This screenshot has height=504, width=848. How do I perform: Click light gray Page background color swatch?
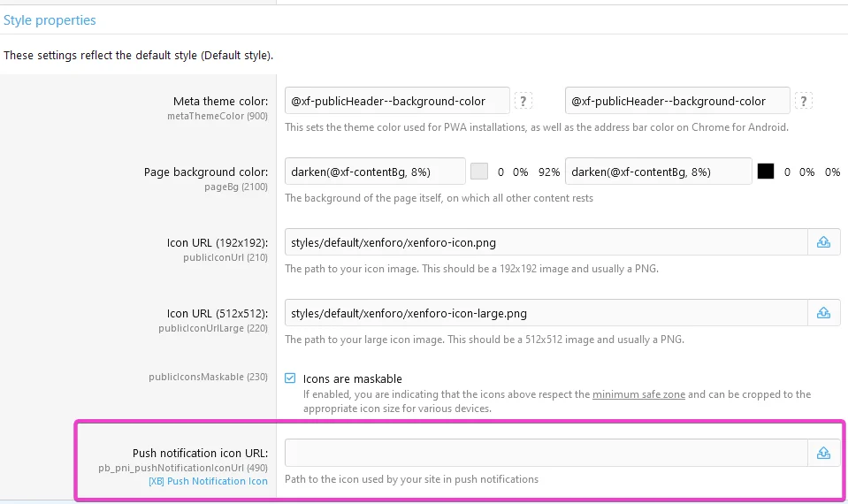point(479,172)
